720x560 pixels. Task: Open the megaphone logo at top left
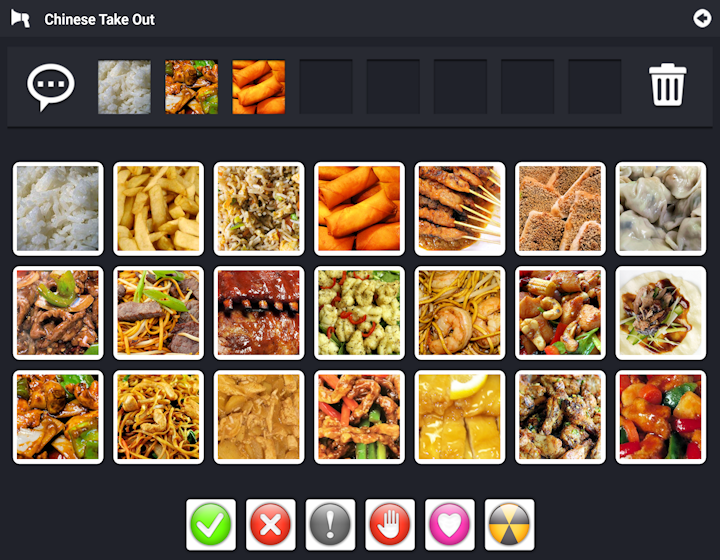(20, 19)
